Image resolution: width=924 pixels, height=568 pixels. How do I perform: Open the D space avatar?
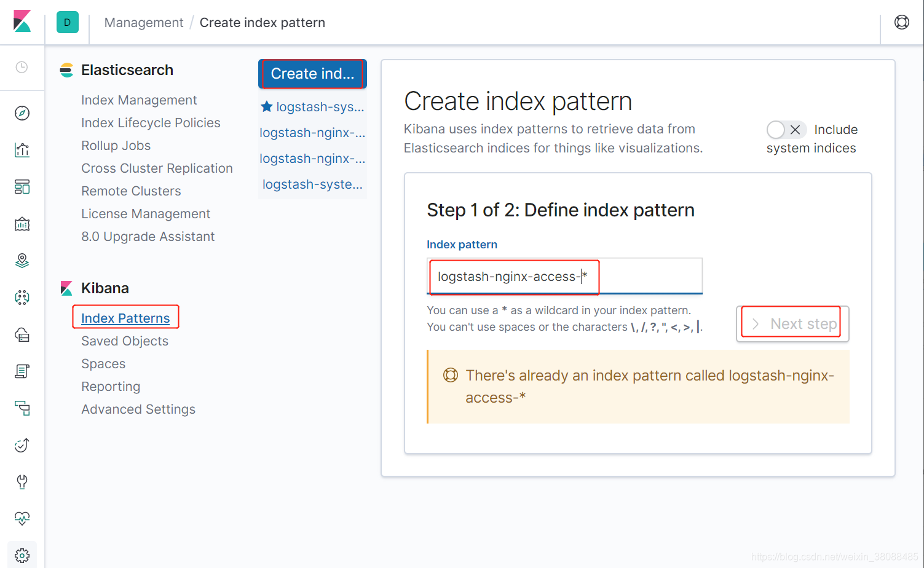[68, 22]
